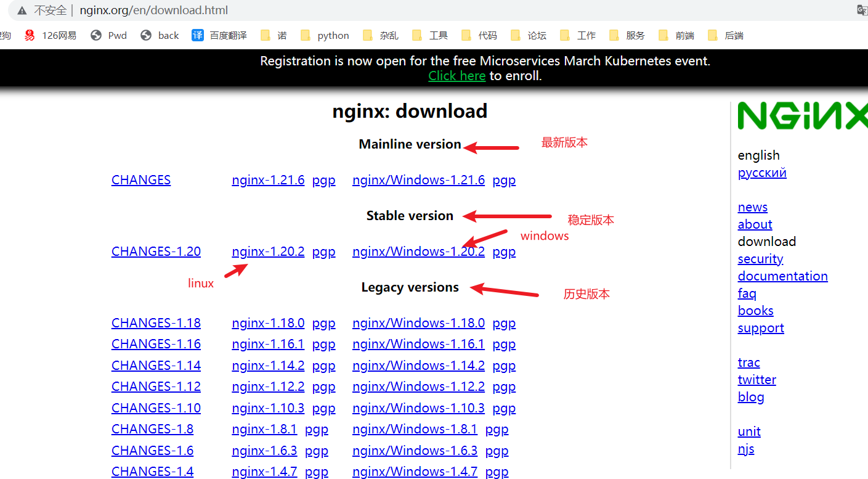Open the 工作 bookmark folder

coord(578,35)
